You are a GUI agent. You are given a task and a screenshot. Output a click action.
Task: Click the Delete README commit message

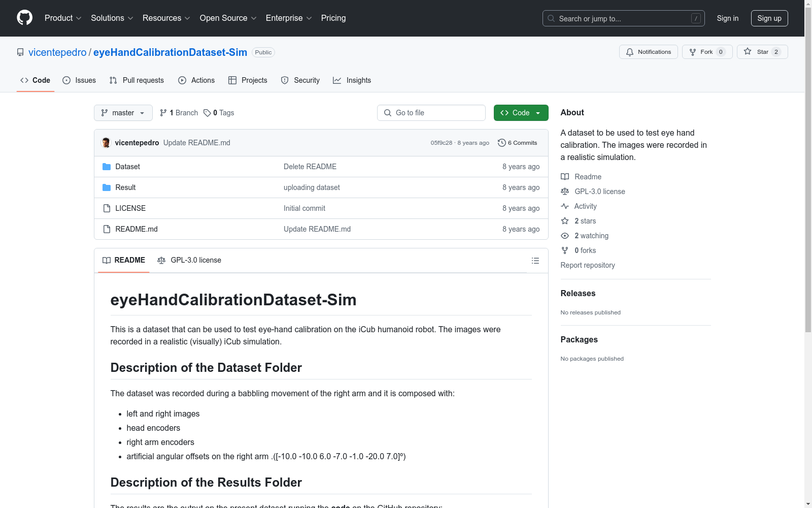pyautogui.click(x=310, y=167)
